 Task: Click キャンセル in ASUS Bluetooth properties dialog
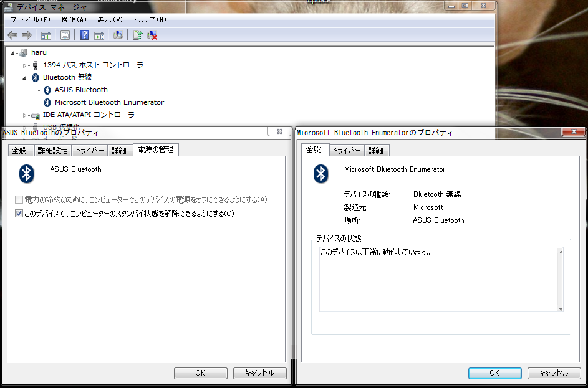coord(259,373)
